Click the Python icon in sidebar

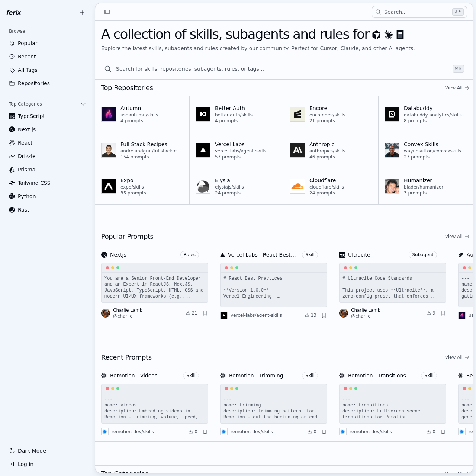click(12, 196)
